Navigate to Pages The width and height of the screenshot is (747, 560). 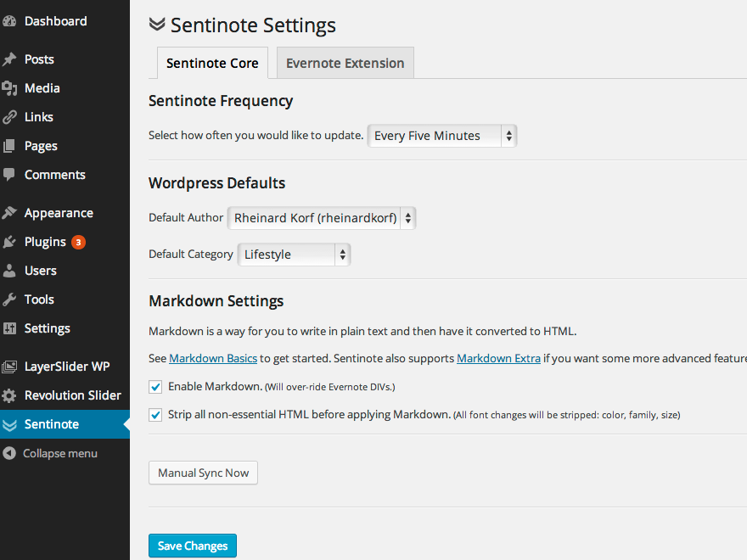(41, 146)
